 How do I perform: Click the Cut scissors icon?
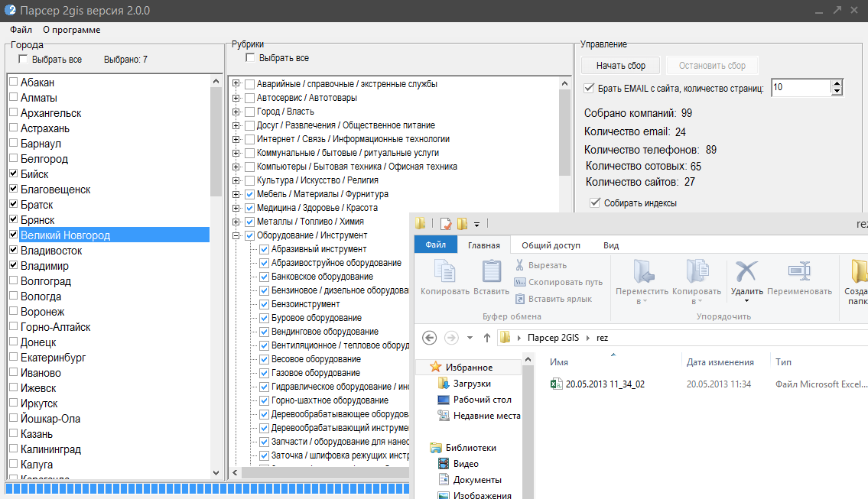pos(519,265)
